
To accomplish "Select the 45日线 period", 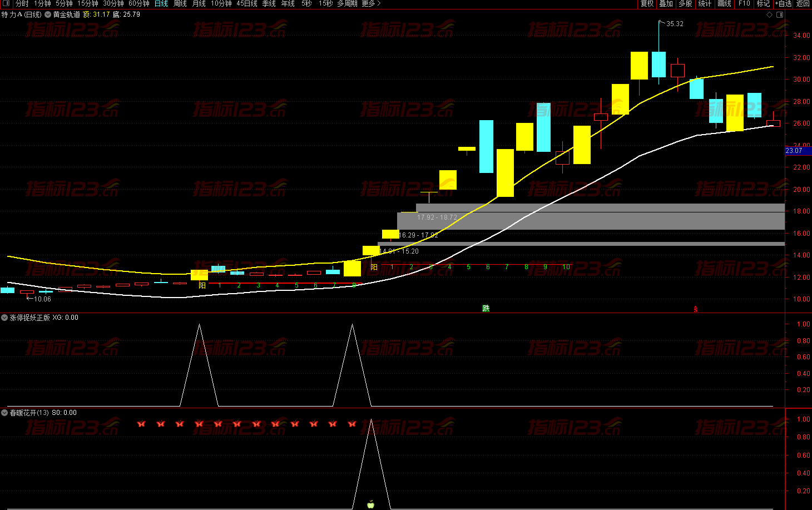I will [247, 3].
